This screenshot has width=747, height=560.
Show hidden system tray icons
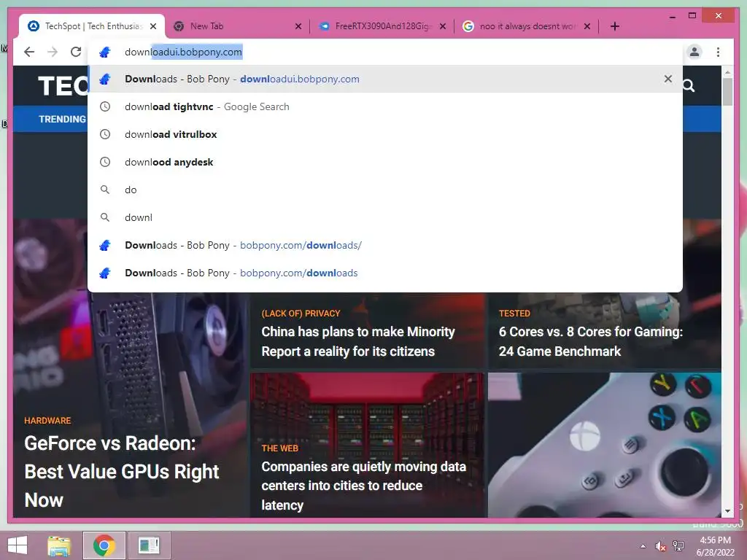[643, 545]
